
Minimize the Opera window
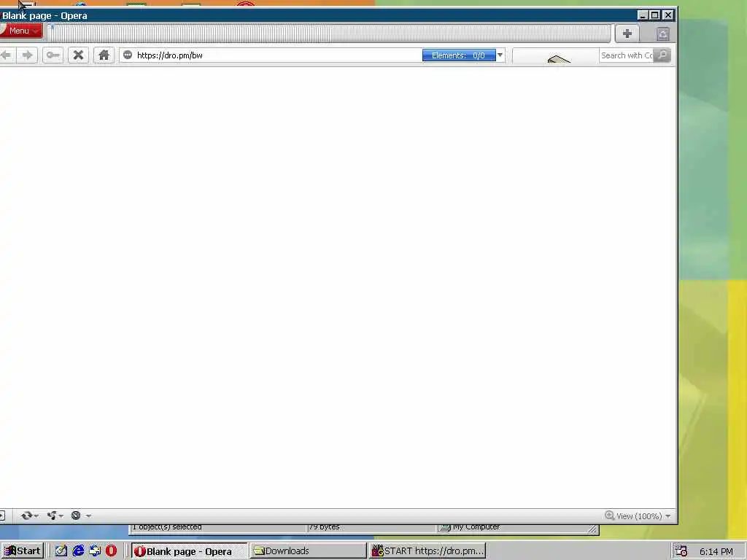[642, 15]
